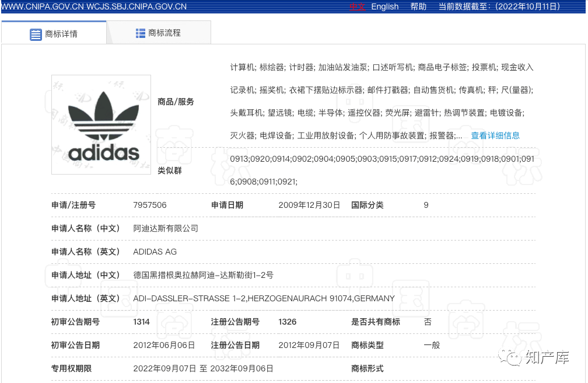Open the 查看详细信息 link

[495, 135]
